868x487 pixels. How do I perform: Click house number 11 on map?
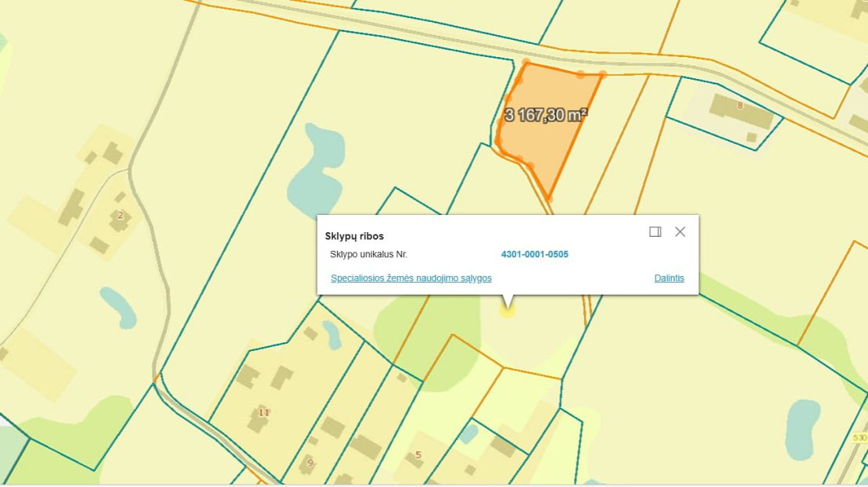tap(264, 412)
